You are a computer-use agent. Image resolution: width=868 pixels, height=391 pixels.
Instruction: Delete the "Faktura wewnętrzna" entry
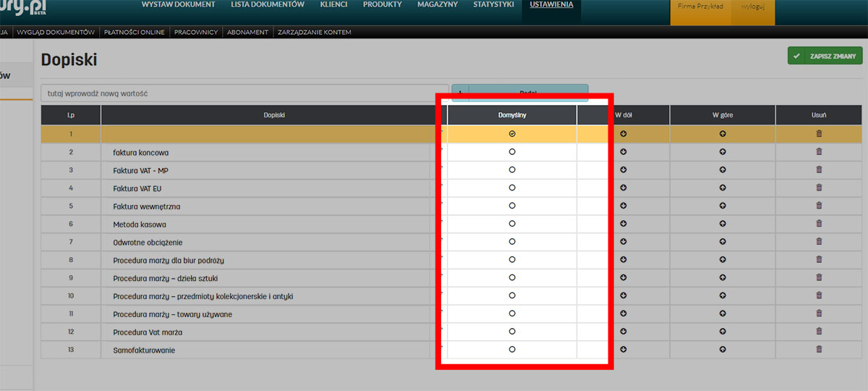pos(819,206)
